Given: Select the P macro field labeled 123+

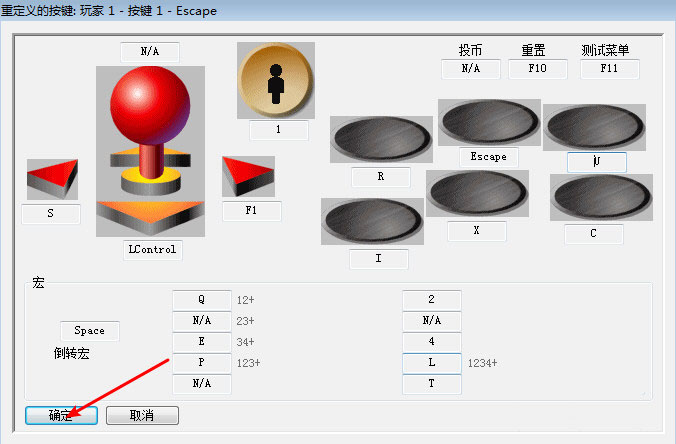Looking at the screenshot, I should [202, 363].
